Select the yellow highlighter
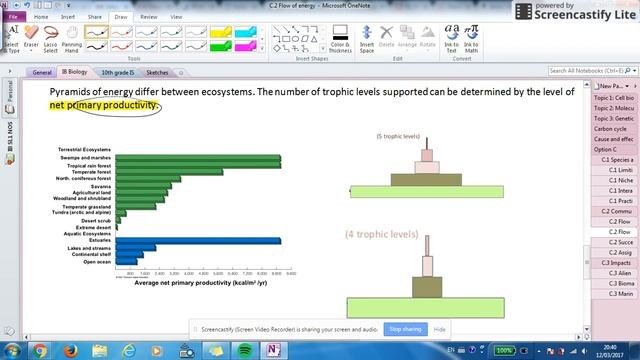 tap(221, 32)
